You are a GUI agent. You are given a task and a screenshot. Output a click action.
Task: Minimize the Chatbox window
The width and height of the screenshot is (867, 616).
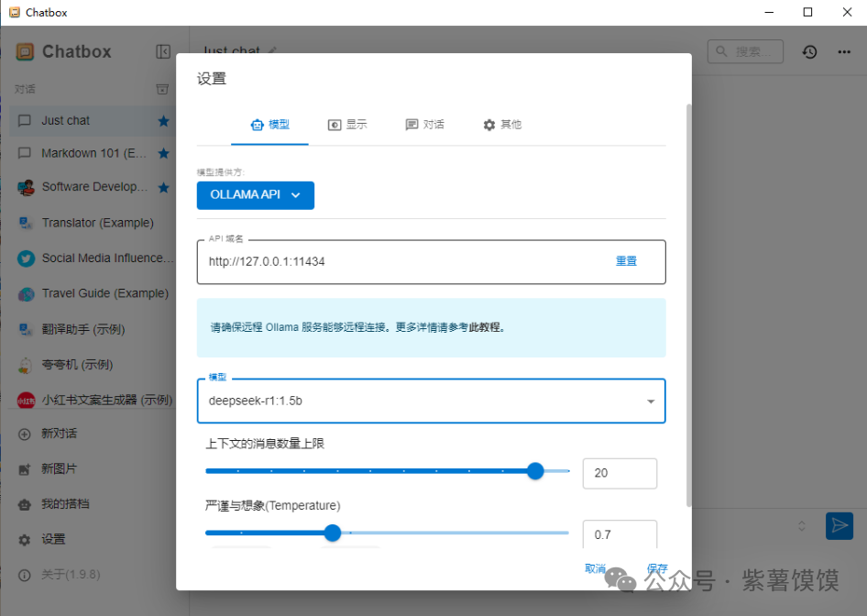click(x=769, y=12)
